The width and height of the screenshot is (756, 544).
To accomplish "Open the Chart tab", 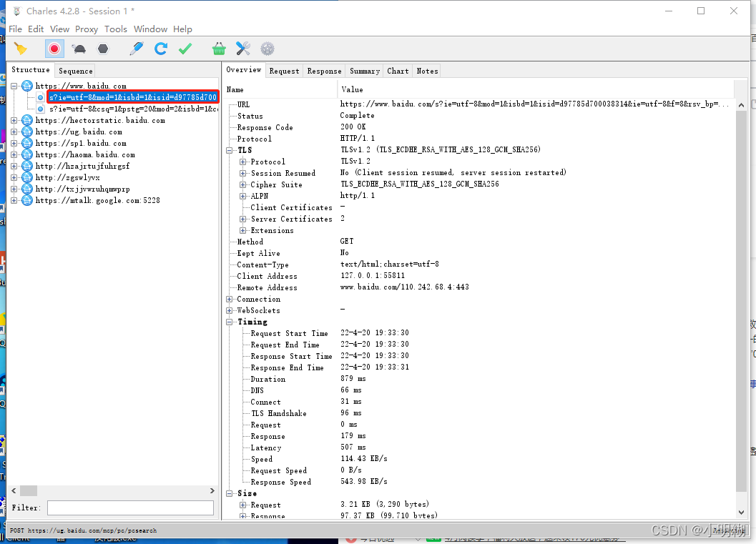I will pyautogui.click(x=398, y=71).
